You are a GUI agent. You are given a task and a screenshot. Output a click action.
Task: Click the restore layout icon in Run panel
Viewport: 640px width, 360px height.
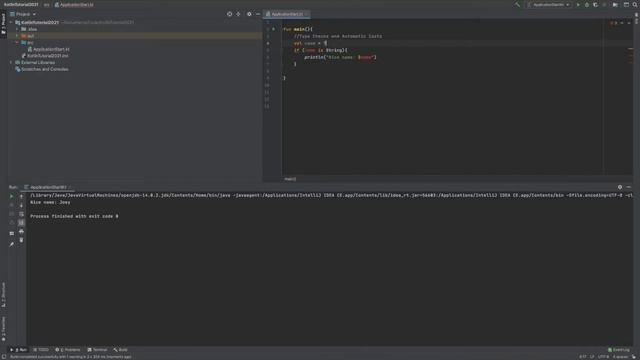[x=11, y=233]
